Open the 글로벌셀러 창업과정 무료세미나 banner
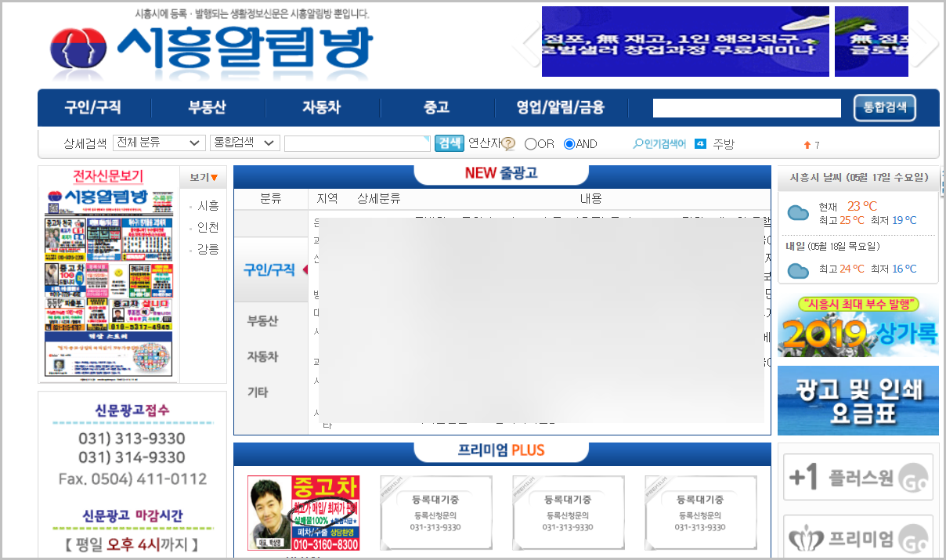946x560 pixels. point(685,42)
